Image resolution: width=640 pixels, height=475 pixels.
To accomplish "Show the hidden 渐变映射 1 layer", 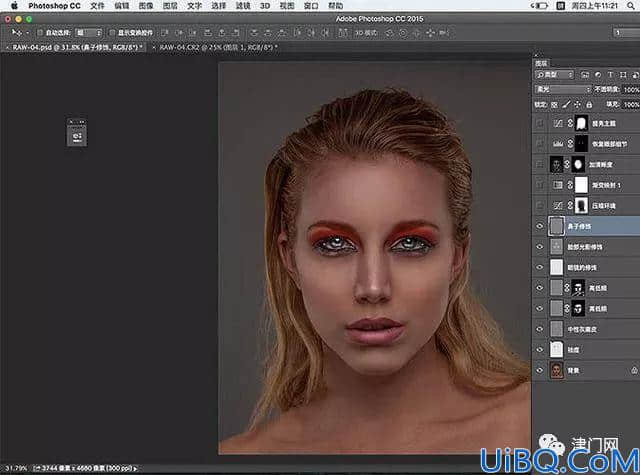I will [540, 185].
